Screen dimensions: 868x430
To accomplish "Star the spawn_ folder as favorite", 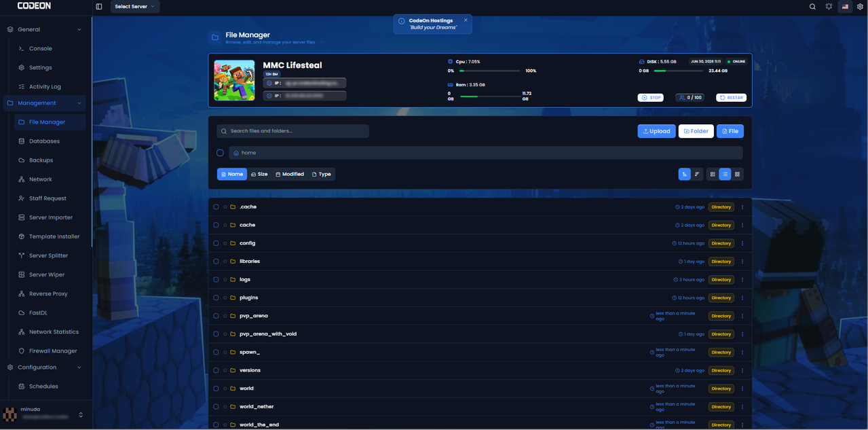I will [225, 352].
